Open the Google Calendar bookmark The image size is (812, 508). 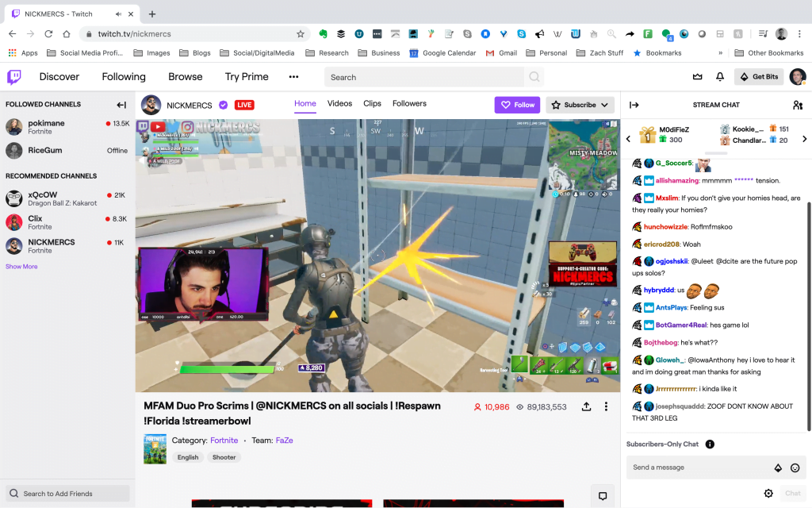coord(442,53)
